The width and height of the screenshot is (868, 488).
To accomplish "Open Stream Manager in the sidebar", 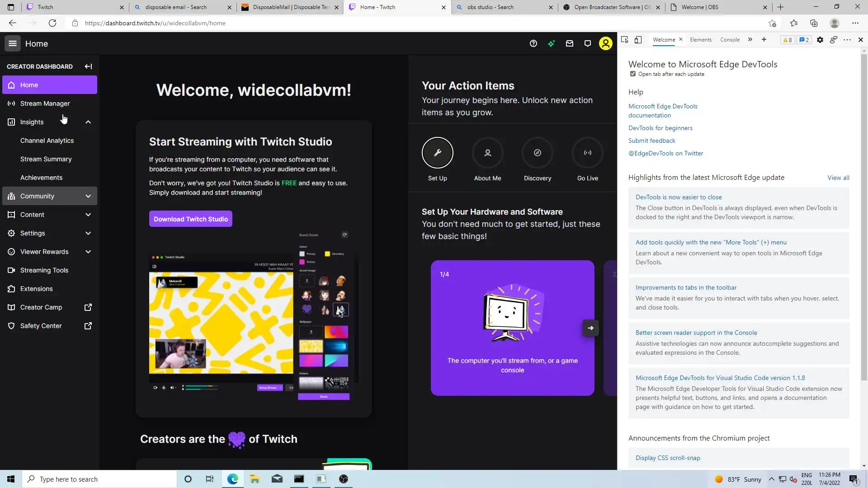I will coord(45,103).
